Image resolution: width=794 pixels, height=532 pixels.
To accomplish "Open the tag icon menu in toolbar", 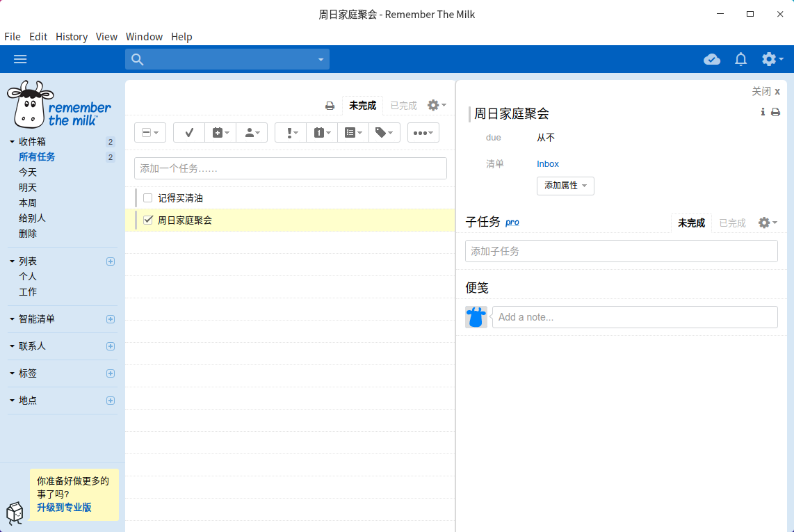I will pos(384,133).
